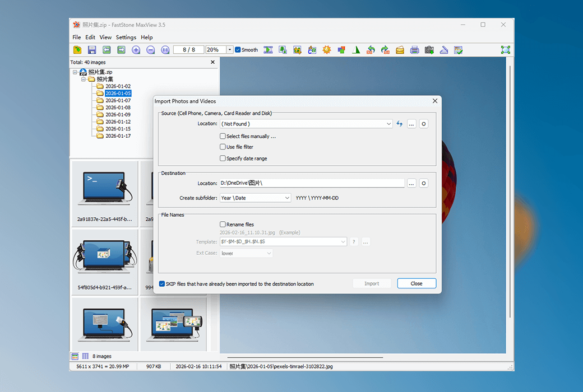Image resolution: width=583 pixels, height=392 pixels.
Task: Tick the Rename files checkbox
Action: (223, 225)
